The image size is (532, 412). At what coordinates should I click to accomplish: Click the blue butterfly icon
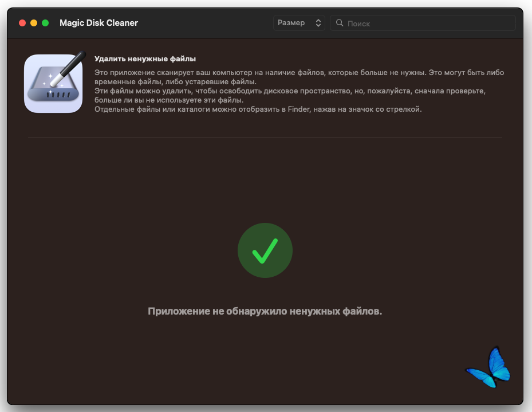pyautogui.click(x=489, y=367)
